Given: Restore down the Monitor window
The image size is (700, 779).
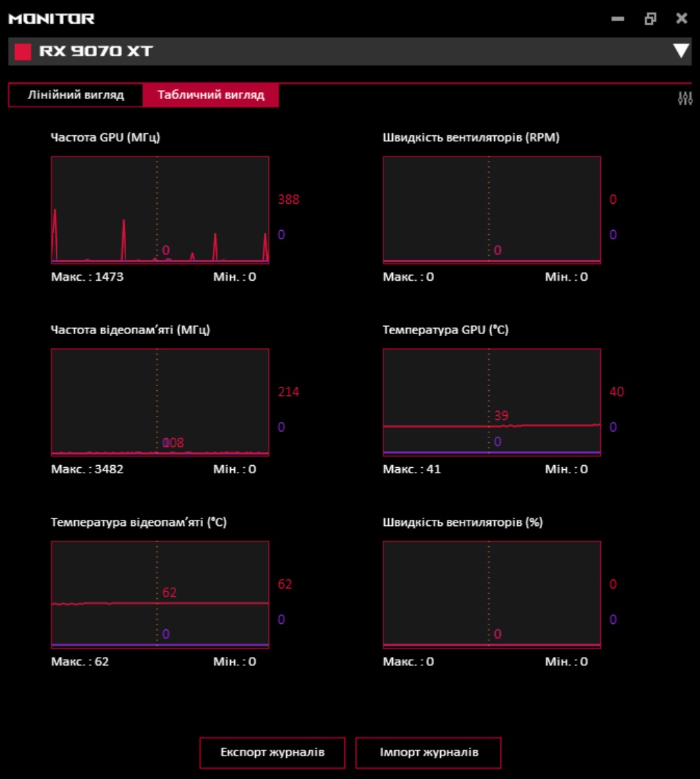Looking at the screenshot, I should (650, 19).
